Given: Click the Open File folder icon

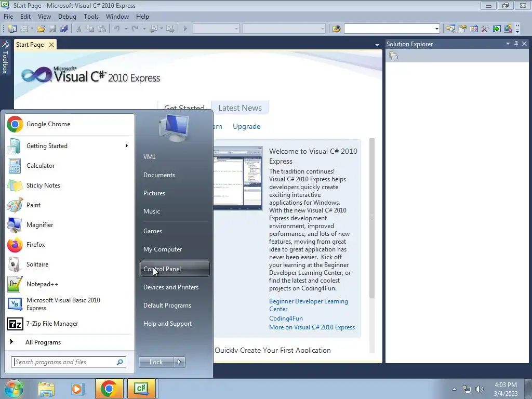Looking at the screenshot, I should 41,29.
